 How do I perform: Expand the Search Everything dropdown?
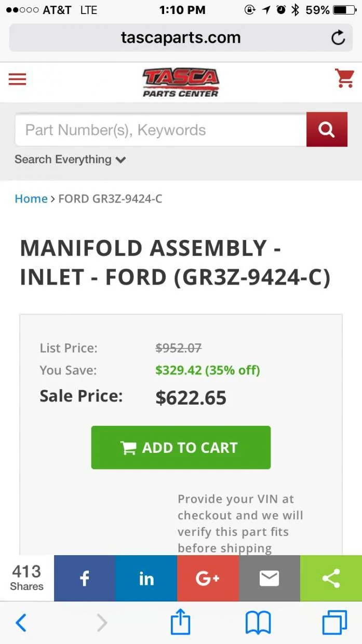[x=70, y=159]
